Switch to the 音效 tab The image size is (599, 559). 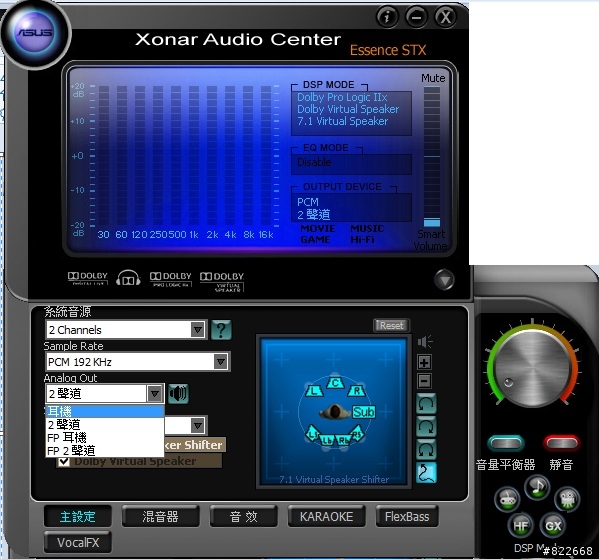(244, 516)
